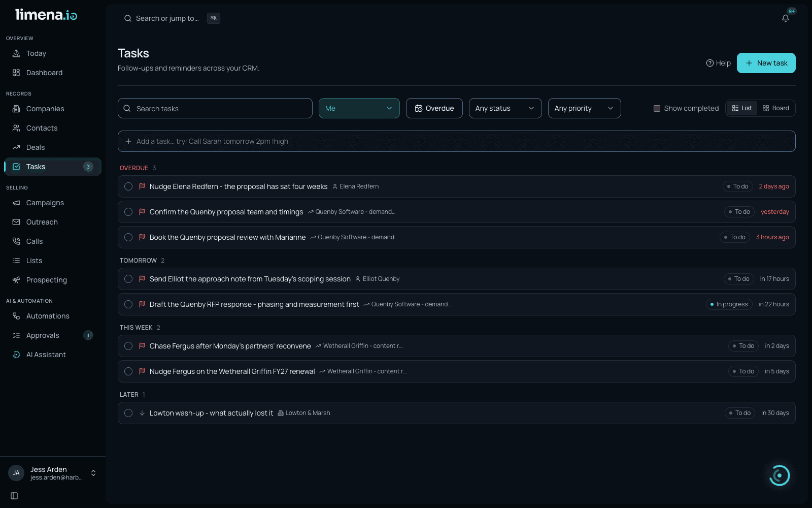Open Elena Redfern contact link
Image resolution: width=812 pixels, height=508 pixels.
[355, 186]
